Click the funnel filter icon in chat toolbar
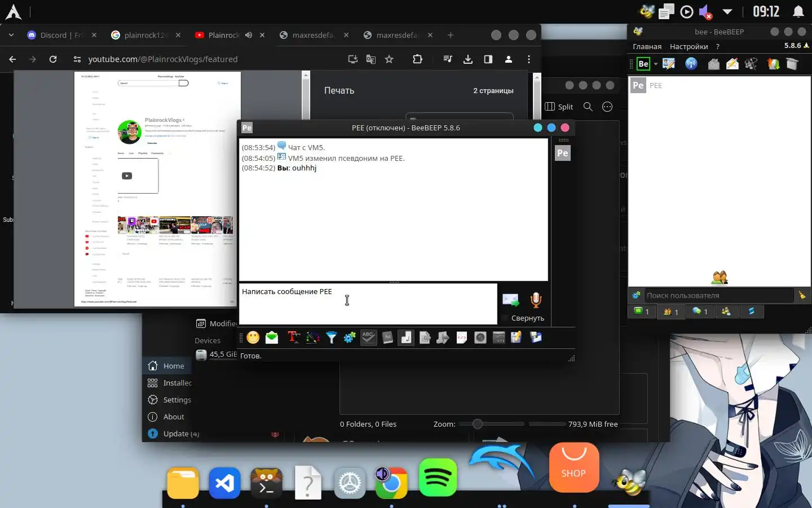This screenshot has width=812, height=508. coord(331,338)
